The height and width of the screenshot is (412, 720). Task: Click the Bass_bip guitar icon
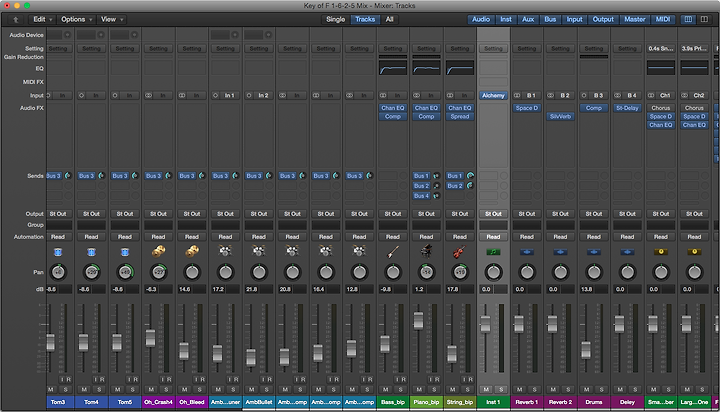point(393,251)
